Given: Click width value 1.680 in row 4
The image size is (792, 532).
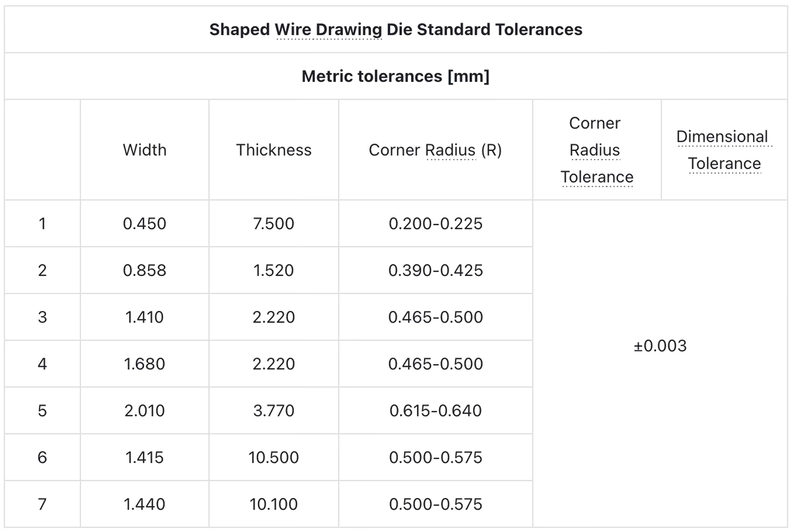Looking at the screenshot, I should (x=144, y=364).
